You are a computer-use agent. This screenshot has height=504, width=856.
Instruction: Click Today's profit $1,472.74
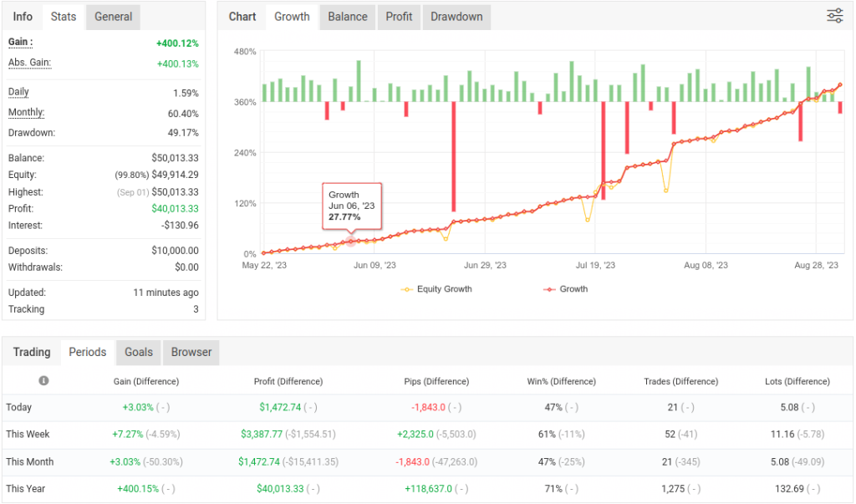280,407
